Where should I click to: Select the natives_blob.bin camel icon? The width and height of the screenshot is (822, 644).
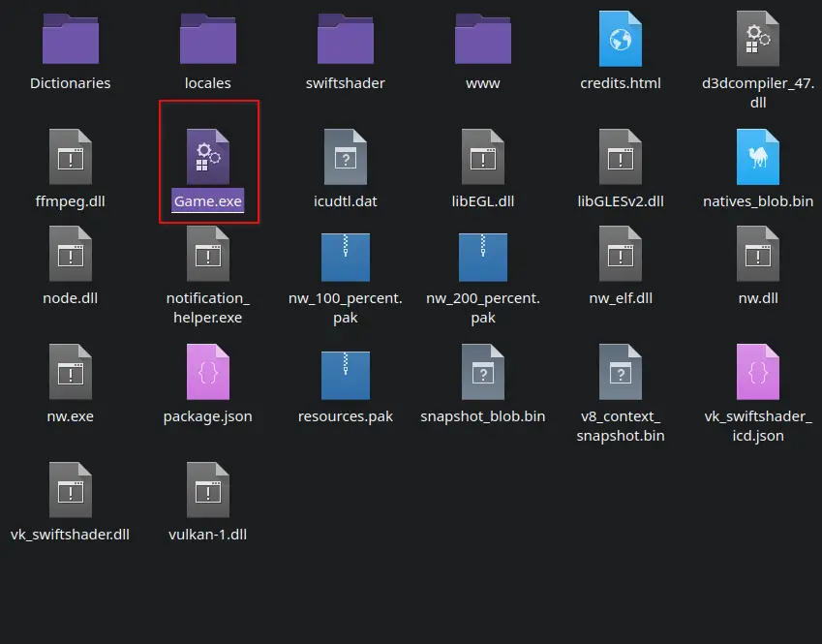pyautogui.click(x=757, y=157)
